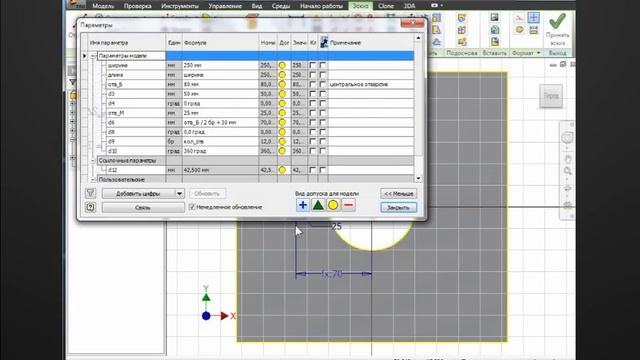Open the 'Начало работы' ribbon tab
Screen dimensions: 640x360
(x=321, y=6)
